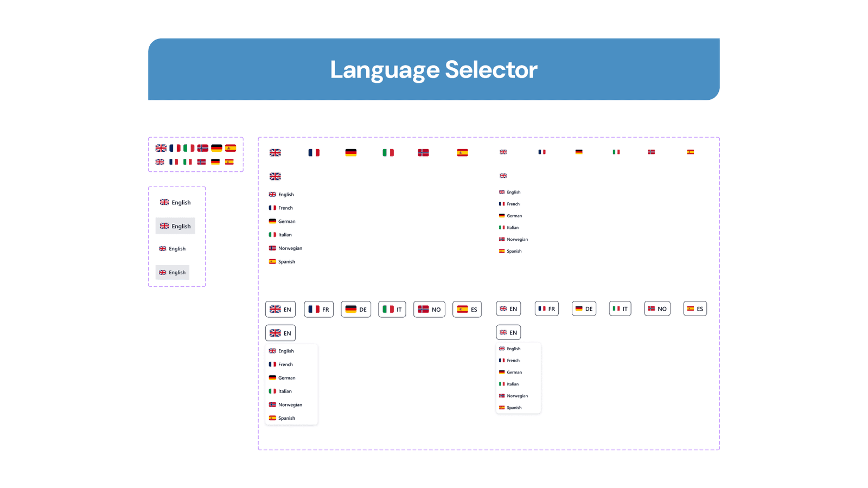The image size is (868, 488).
Task: Click the upper Spanish flag in the compact flag grid
Action: [x=231, y=148]
